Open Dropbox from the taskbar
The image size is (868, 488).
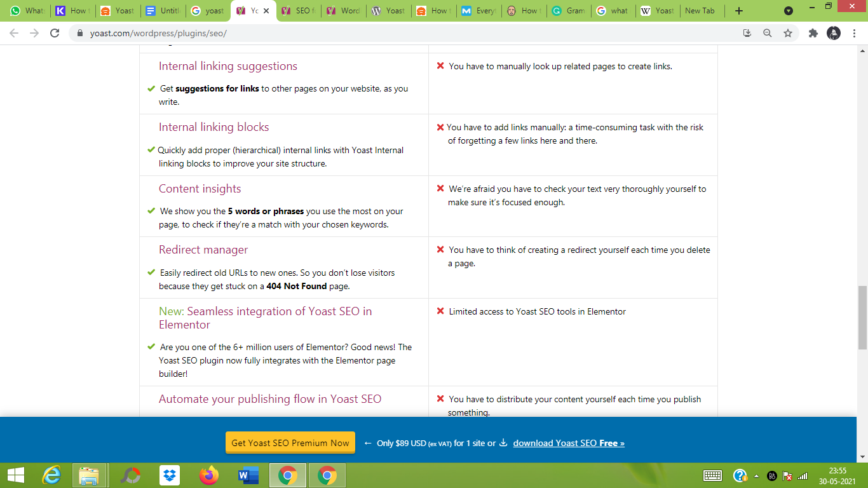(x=170, y=475)
